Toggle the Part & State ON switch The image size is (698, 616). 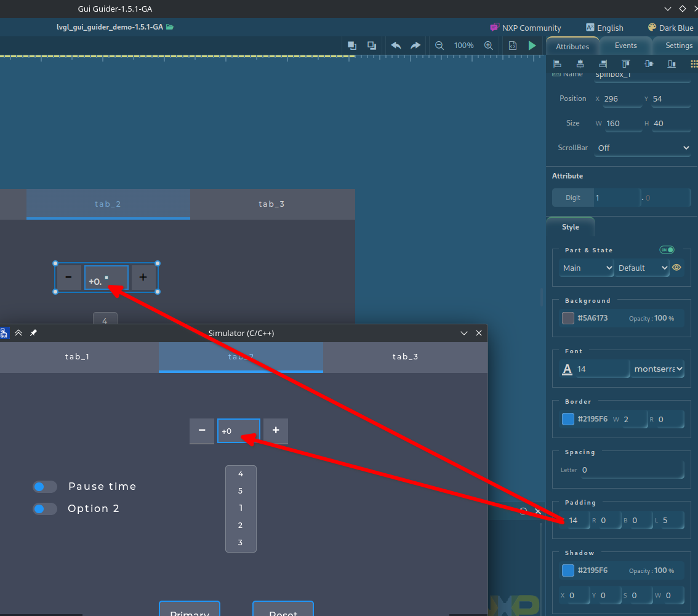(x=667, y=250)
